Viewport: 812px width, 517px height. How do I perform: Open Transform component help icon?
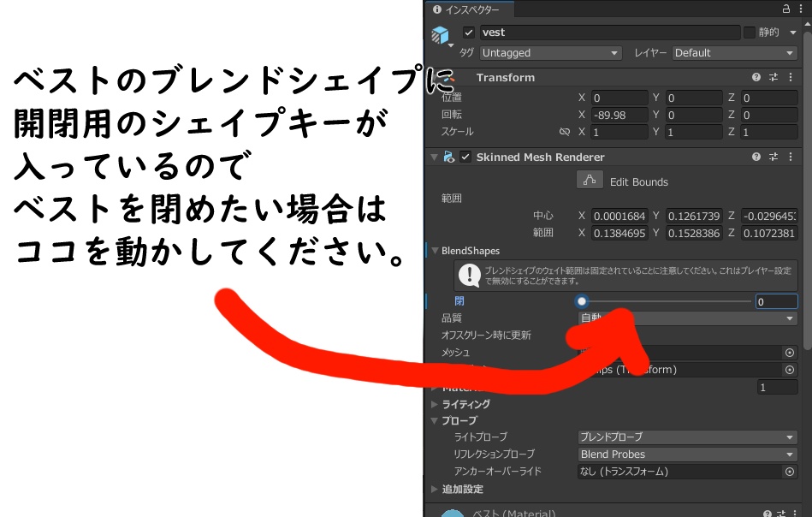click(756, 77)
